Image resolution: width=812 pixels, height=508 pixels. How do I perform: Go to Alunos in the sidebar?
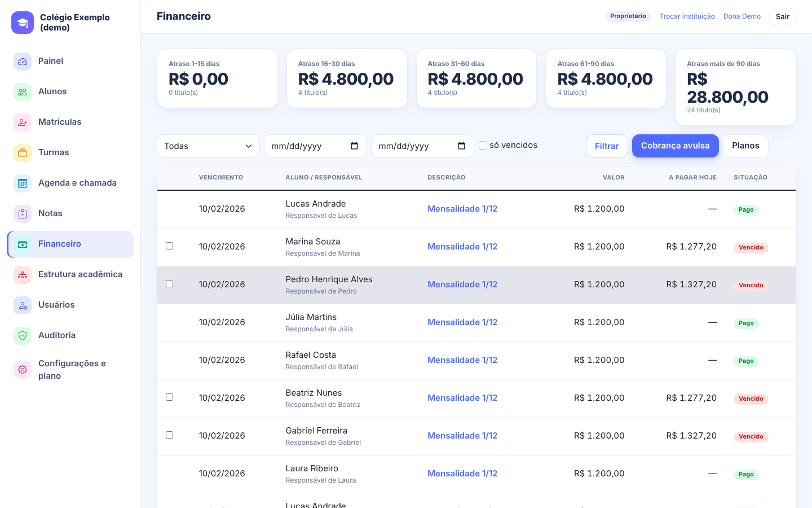70,91
